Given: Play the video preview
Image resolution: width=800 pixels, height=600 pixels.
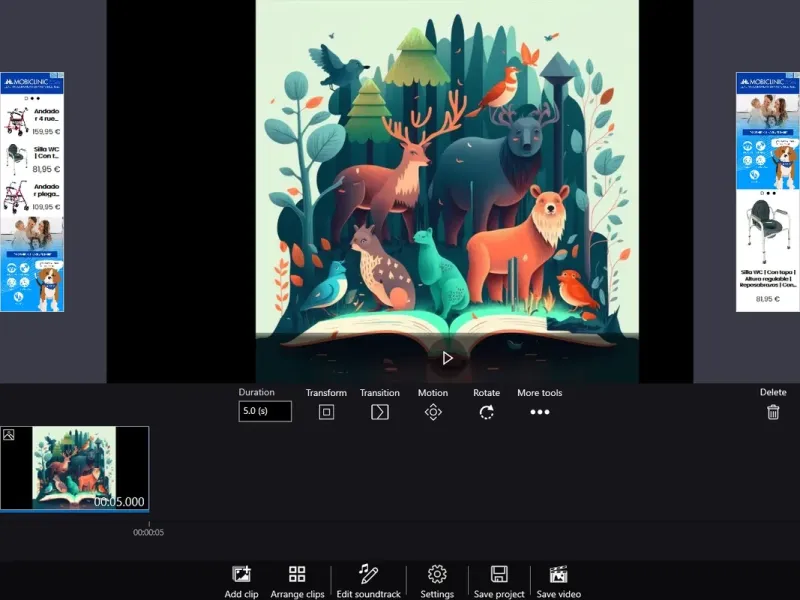Looking at the screenshot, I should [447, 358].
